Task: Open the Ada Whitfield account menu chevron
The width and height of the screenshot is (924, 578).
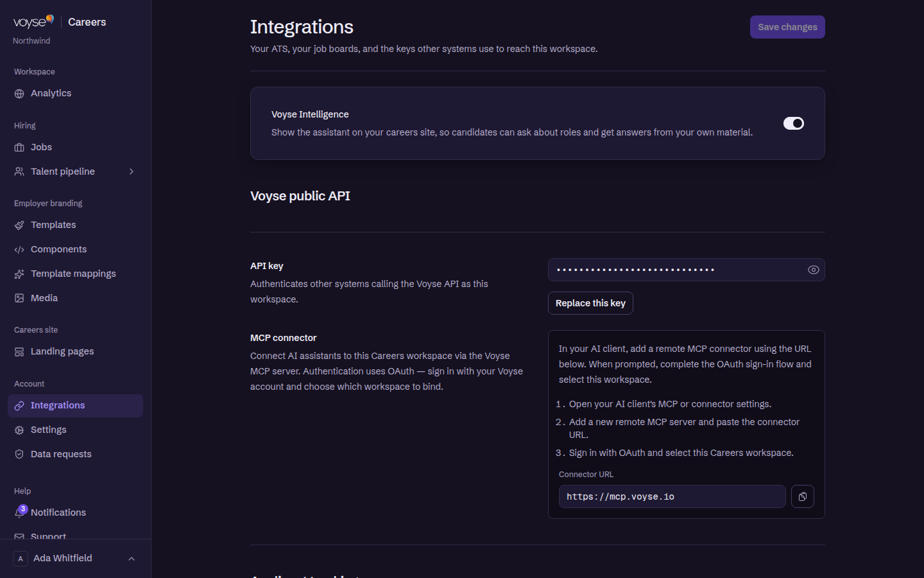Action: tap(132, 559)
